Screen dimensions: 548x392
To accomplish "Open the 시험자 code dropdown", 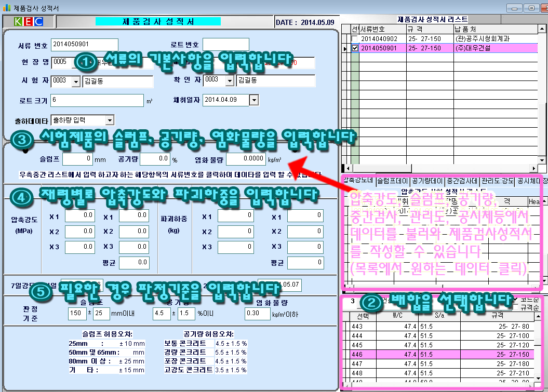I will point(76,82).
